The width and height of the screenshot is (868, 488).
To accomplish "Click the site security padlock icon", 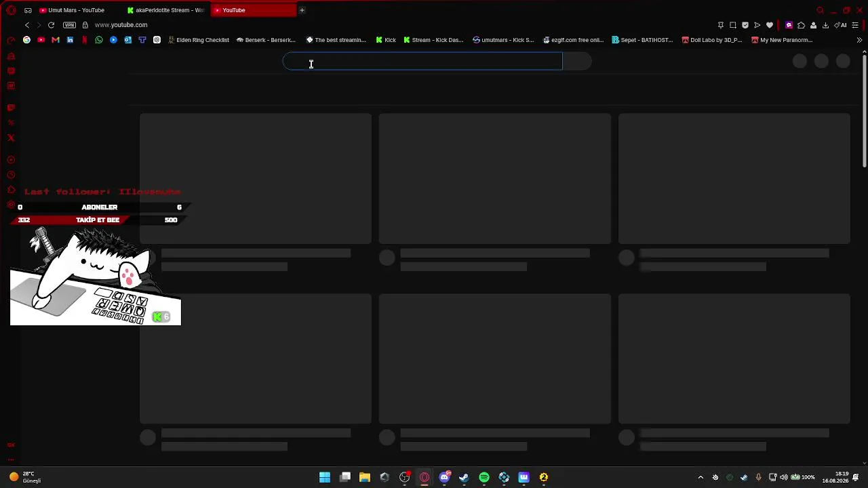I will 85,25.
